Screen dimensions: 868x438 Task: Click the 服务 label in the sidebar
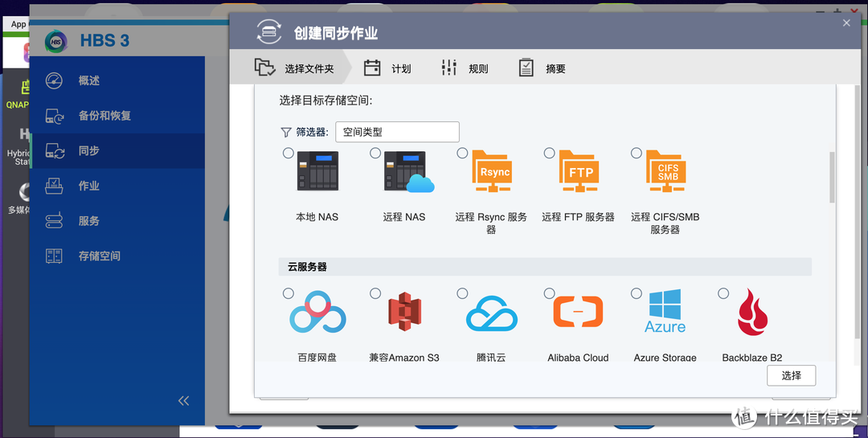88,221
